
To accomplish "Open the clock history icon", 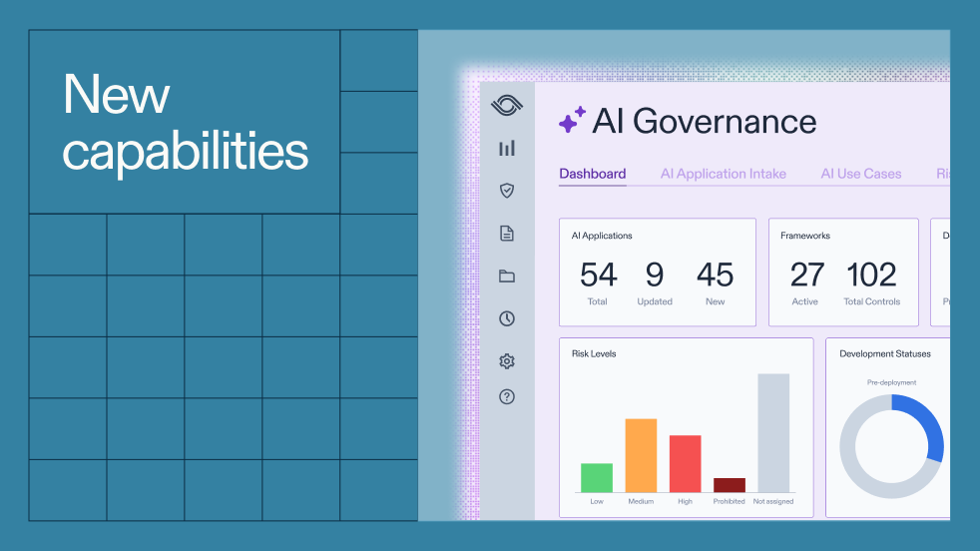I will pos(507,318).
